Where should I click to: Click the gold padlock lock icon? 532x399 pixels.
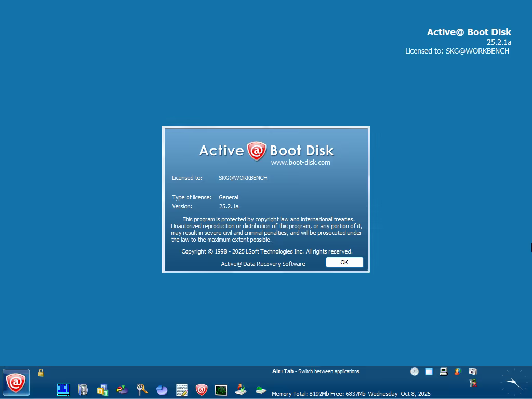coord(41,373)
